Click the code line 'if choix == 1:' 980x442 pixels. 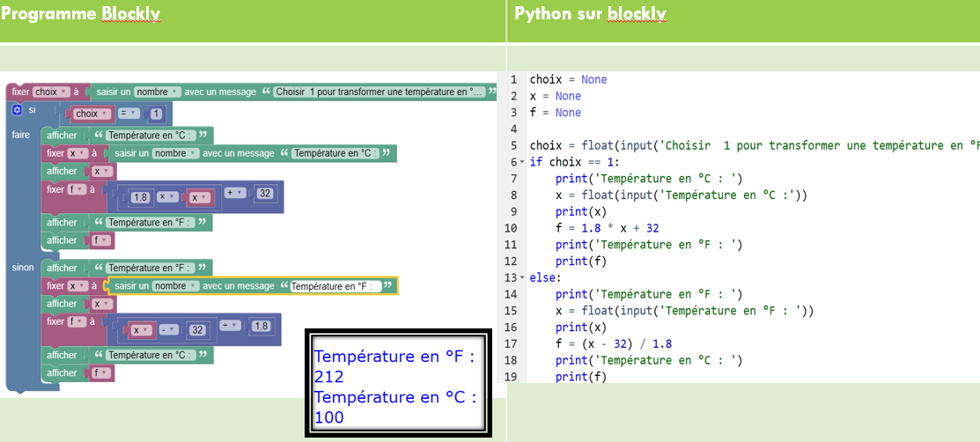(574, 162)
